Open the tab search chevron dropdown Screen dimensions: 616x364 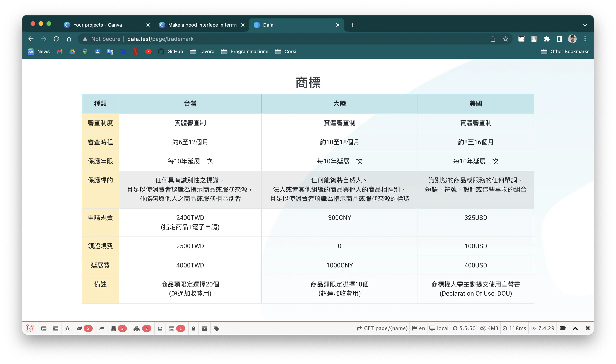[x=585, y=25]
